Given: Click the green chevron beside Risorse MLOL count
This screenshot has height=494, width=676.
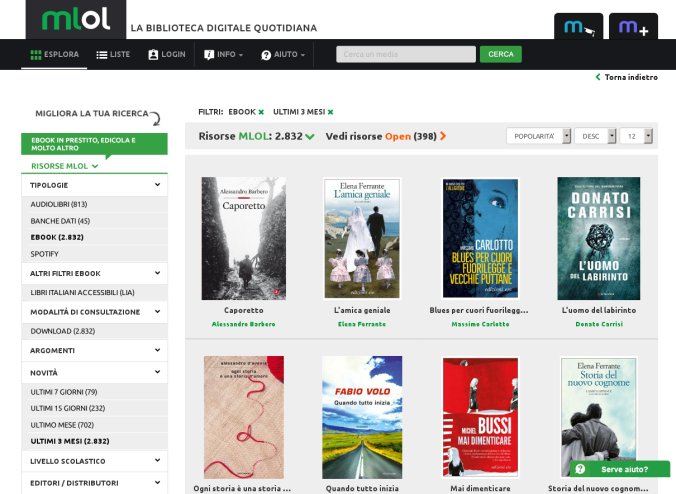Looking at the screenshot, I should 310,137.
